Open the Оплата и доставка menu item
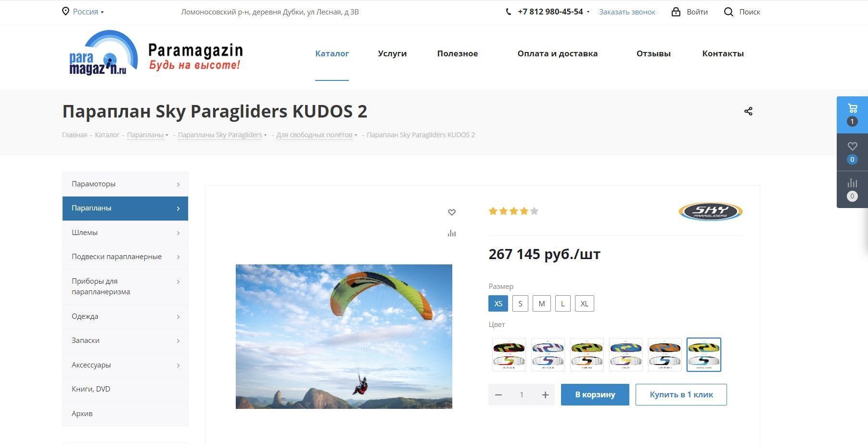 (x=557, y=53)
